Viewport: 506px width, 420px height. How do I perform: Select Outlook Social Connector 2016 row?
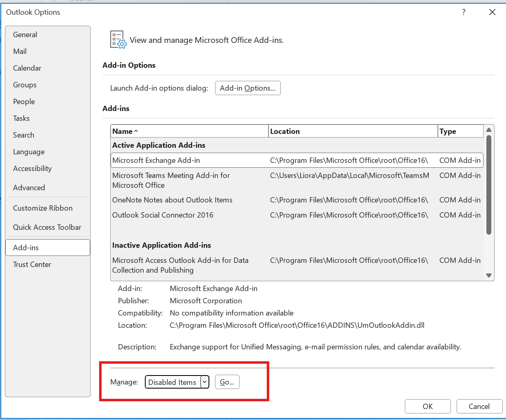297,215
